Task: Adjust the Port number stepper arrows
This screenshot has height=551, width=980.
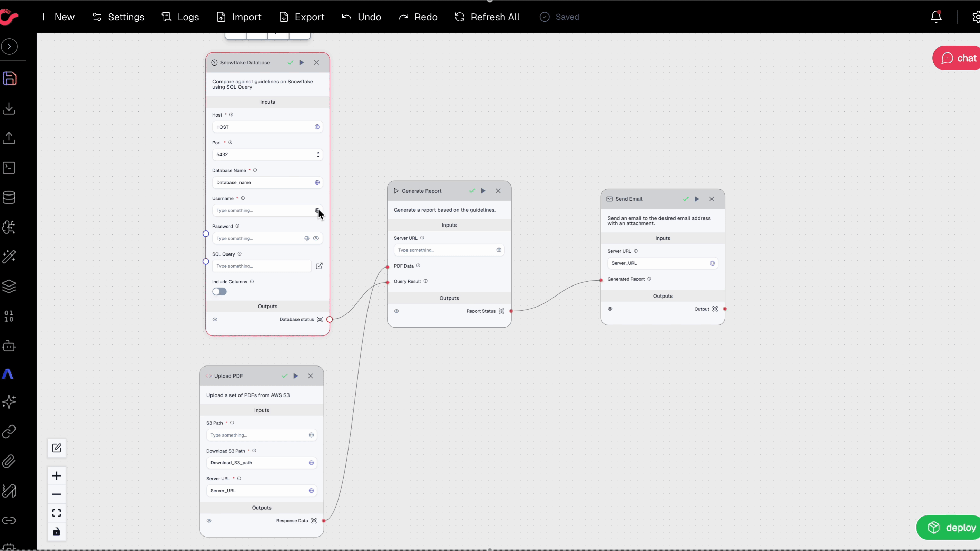Action: pos(318,155)
